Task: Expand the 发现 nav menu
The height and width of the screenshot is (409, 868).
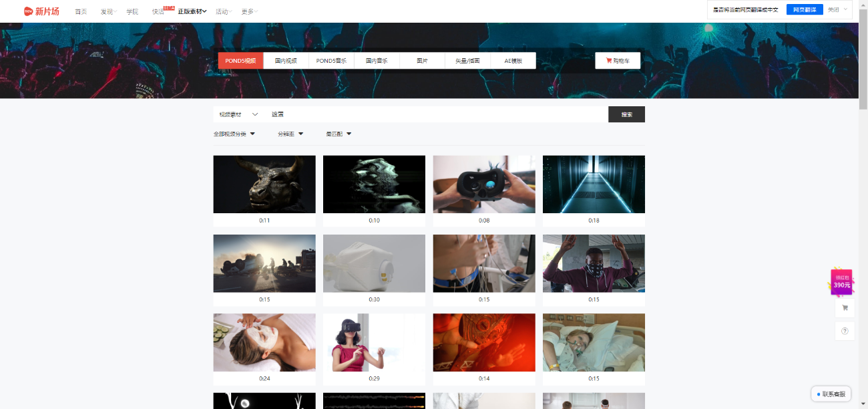Action: pyautogui.click(x=108, y=11)
